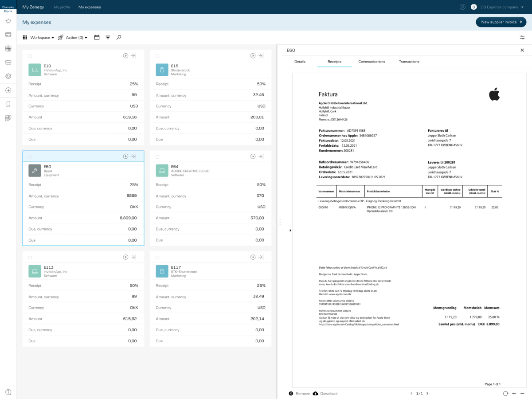Zoom in on receipt with plus icon

point(514,394)
